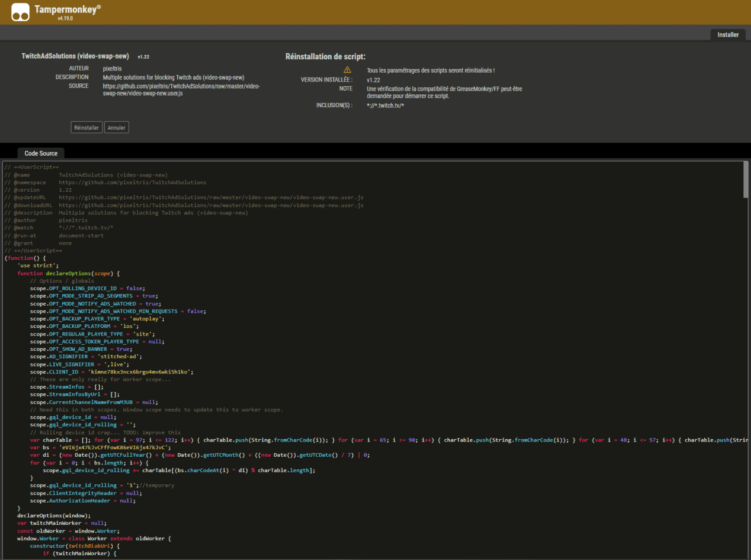Viewport: 751px width, 560px height.
Task: Click the @grant none code line
Action: [38, 243]
